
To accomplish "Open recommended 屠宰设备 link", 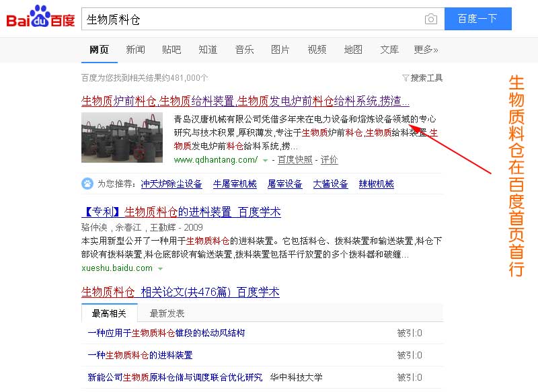I will (284, 184).
